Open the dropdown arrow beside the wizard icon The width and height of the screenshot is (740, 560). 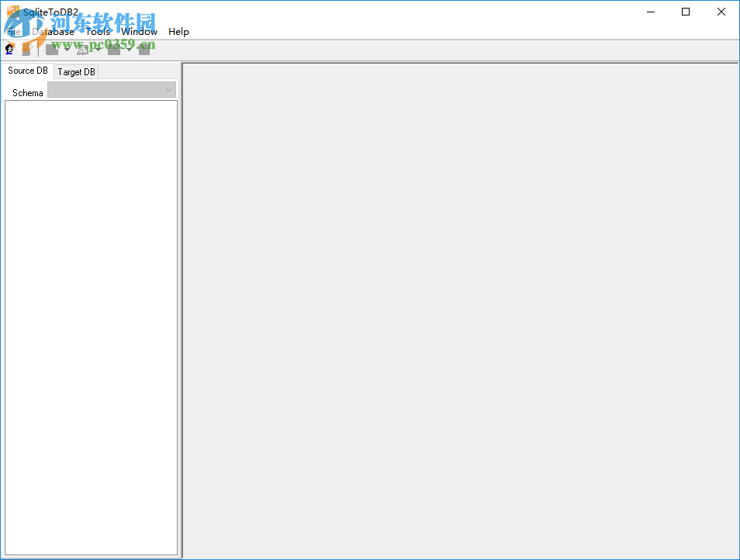coord(96,49)
